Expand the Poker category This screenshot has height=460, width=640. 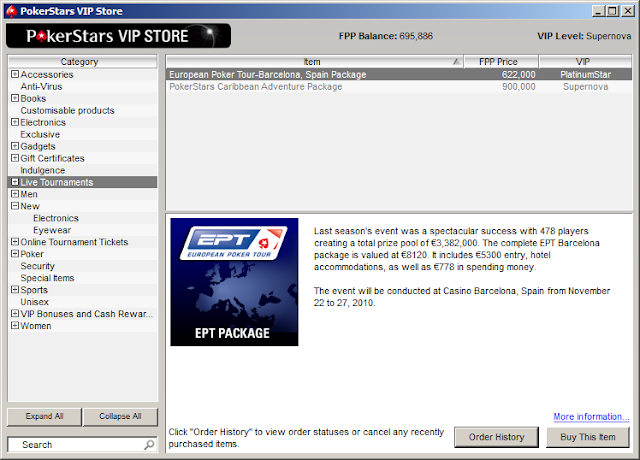pyautogui.click(x=15, y=253)
